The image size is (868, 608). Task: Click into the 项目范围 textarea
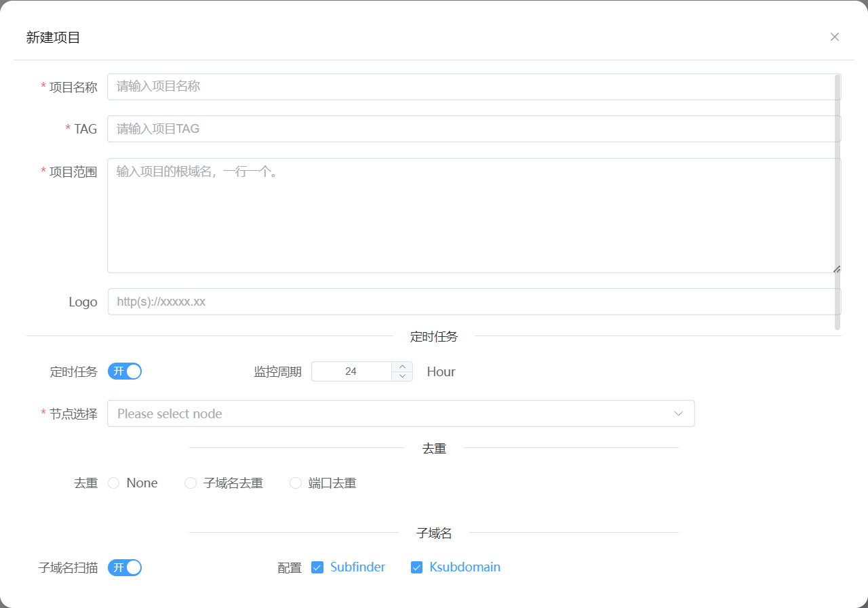pos(473,216)
